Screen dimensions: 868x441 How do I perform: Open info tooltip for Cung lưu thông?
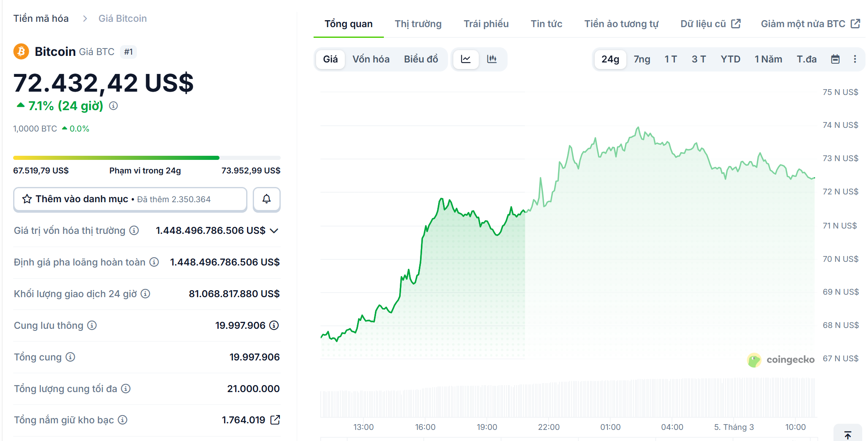[91, 325]
